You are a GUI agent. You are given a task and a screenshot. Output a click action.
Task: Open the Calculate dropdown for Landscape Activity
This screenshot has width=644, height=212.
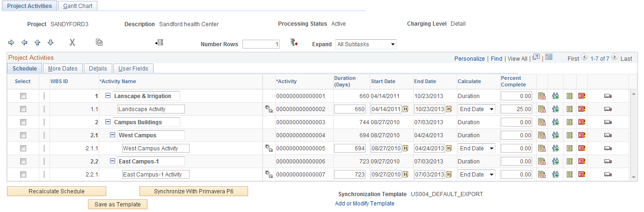pos(476,109)
